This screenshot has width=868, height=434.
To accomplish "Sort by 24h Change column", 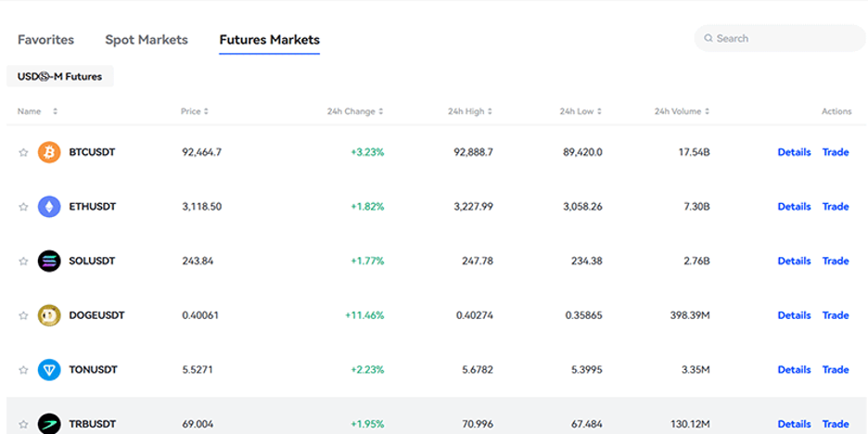I will tap(381, 111).
